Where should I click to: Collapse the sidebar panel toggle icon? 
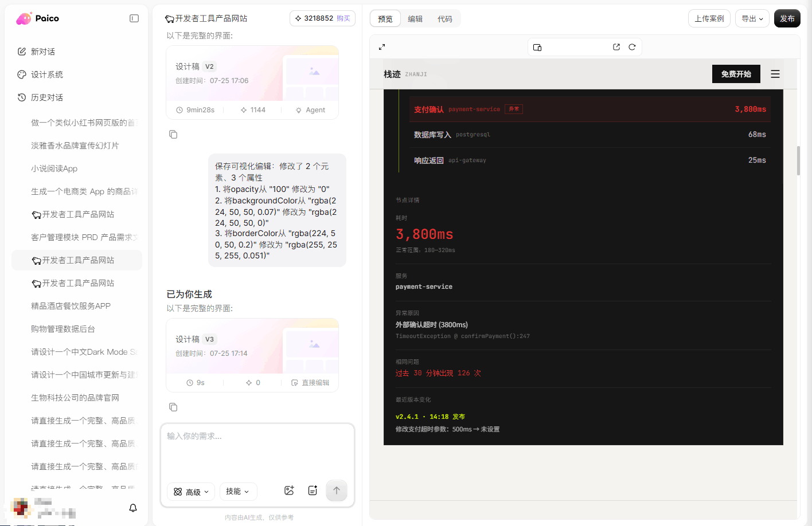coord(134,18)
